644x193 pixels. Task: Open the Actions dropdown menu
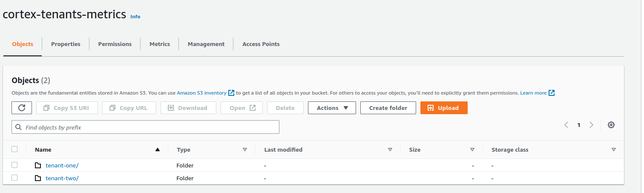[x=332, y=108]
